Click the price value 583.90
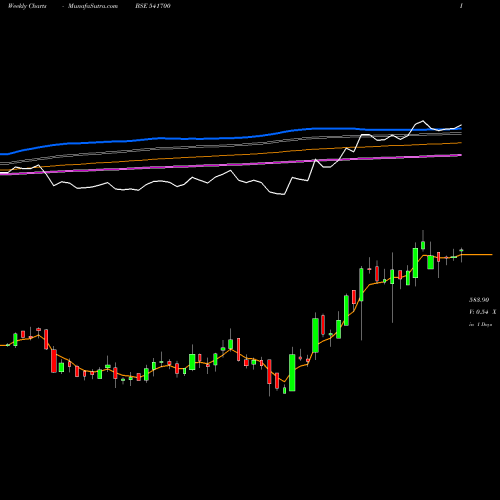The width and height of the screenshot is (500, 500). pos(479,300)
